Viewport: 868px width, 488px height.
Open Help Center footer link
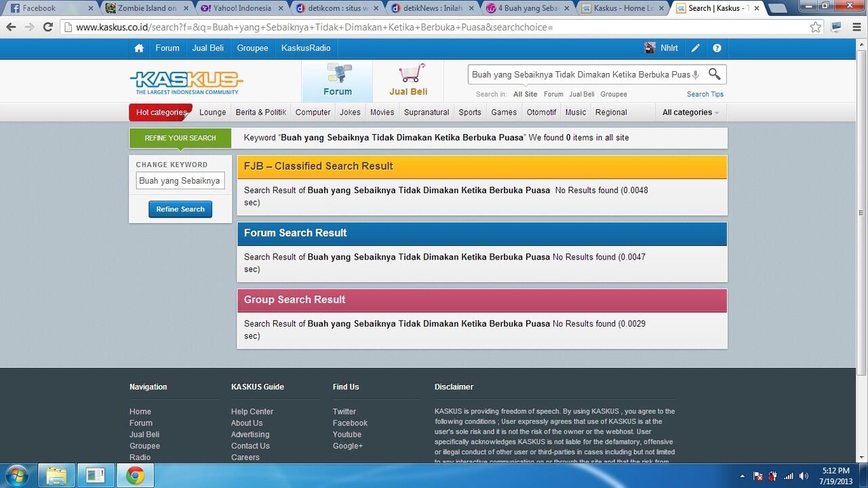coord(252,411)
